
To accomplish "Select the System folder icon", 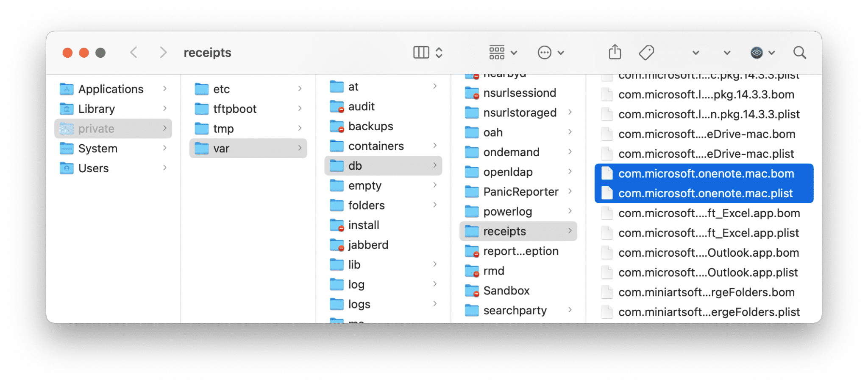I will click(67, 149).
